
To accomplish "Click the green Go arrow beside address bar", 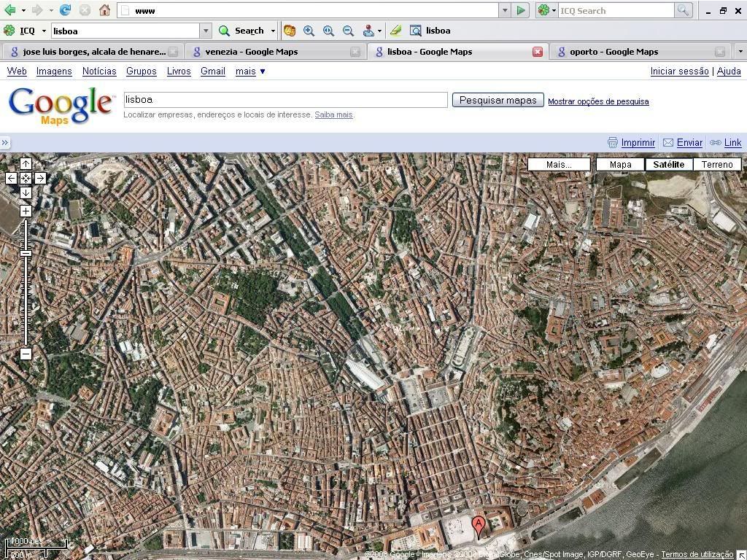I will (x=521, y=10).
